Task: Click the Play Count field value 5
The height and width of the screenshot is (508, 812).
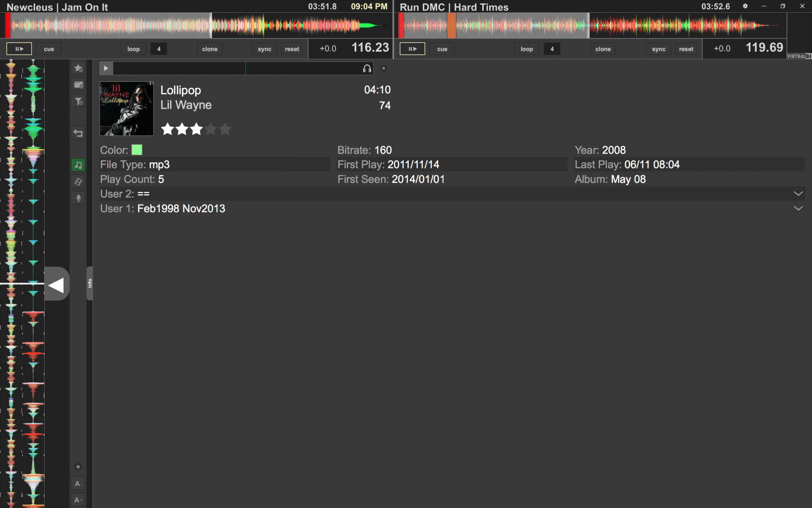Action: click(161, 179)
